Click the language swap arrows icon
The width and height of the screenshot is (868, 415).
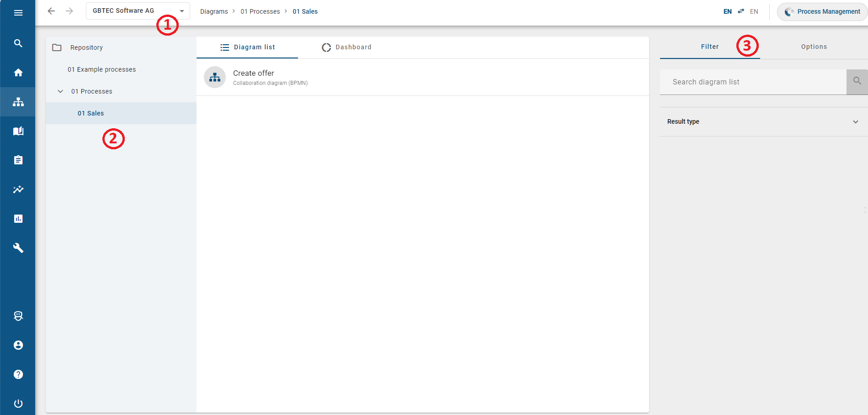(741, 11)
